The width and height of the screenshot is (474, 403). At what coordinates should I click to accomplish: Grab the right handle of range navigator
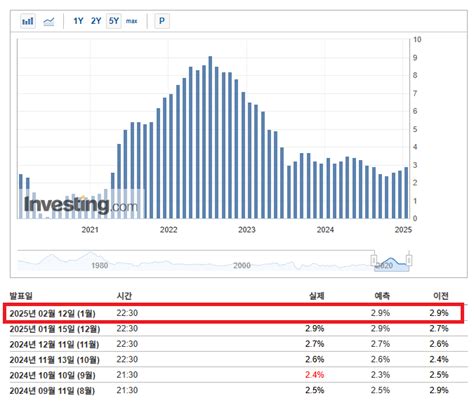pyautogui.click(x=409, y=260)
